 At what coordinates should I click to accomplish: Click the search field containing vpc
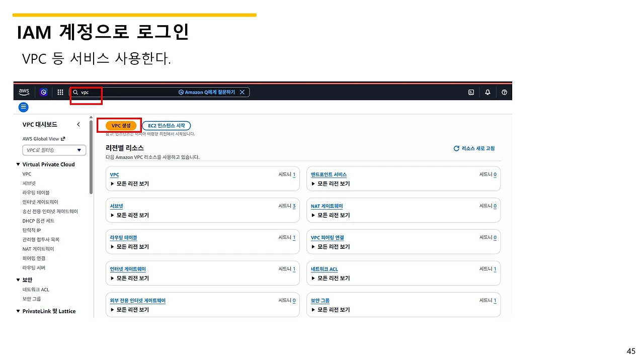[x=159, y=92]
